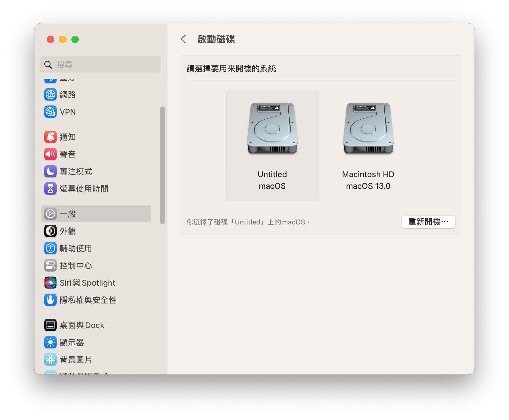The height and width of the screenshot is (420, 509).
Task: Select the VPN sidebar label
Action: 68,112
